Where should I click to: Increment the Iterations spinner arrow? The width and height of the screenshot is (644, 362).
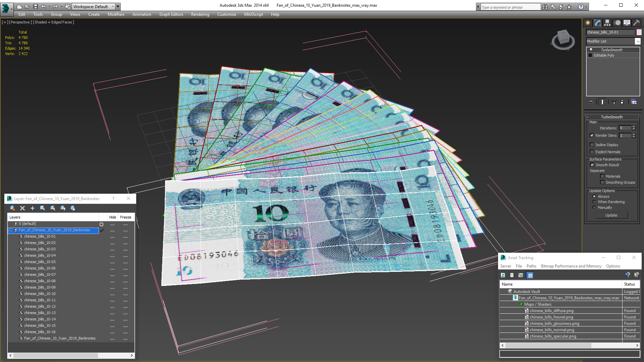coord(634,127)
